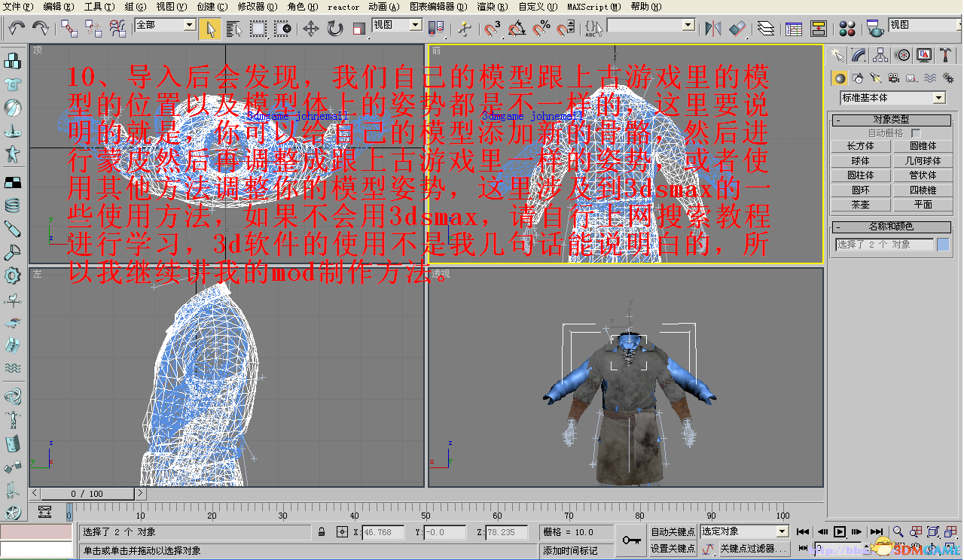Select the Select and Link tool
Screen dimensions: 964x560
69,29
